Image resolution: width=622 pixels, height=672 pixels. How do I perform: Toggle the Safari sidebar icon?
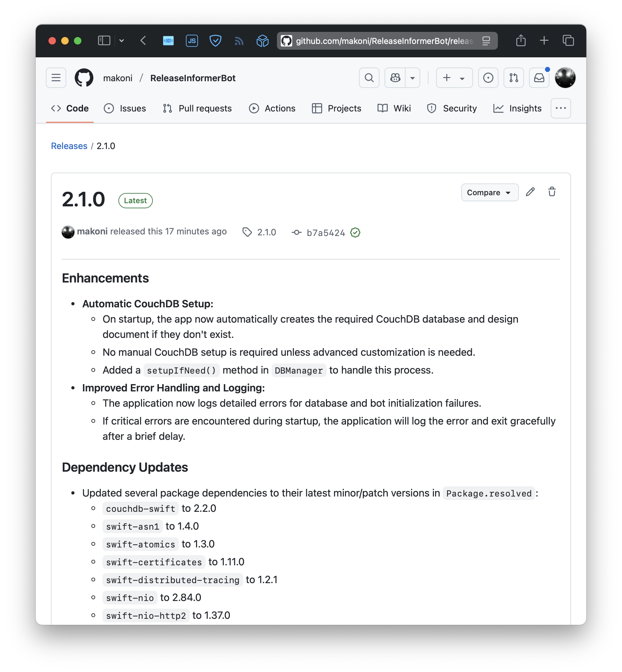[x=104, y=41]
